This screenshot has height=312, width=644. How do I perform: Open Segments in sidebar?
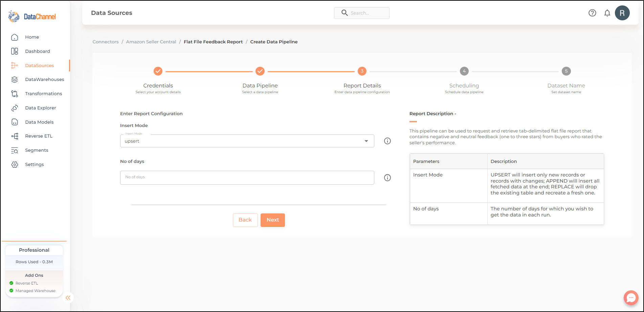37,150
